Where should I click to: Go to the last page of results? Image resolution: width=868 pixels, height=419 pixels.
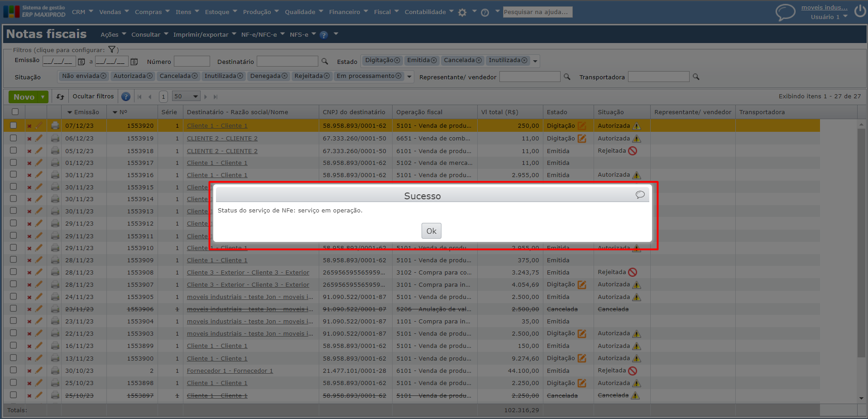216,96
